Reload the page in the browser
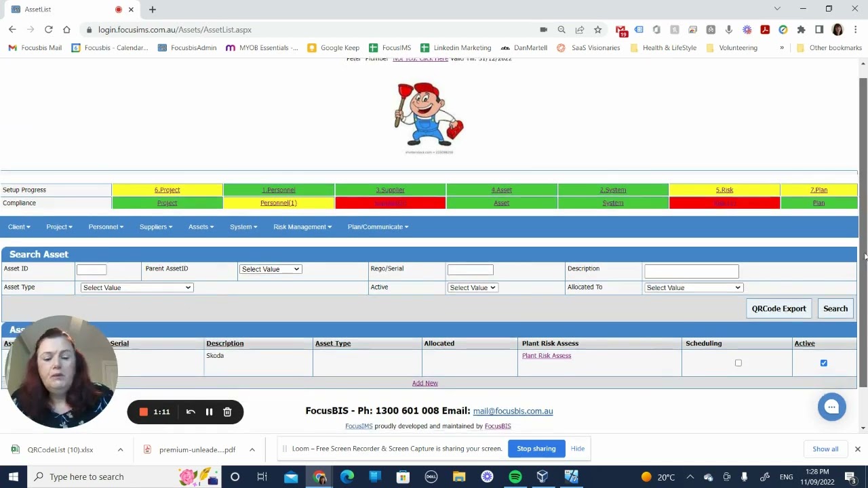The image size is (868, 488). coord(49,30)
